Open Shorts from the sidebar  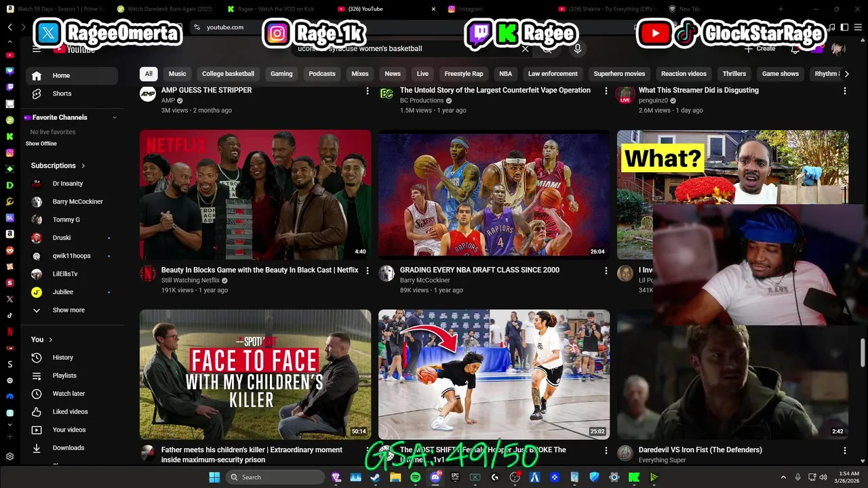click(x=72, y=94)
